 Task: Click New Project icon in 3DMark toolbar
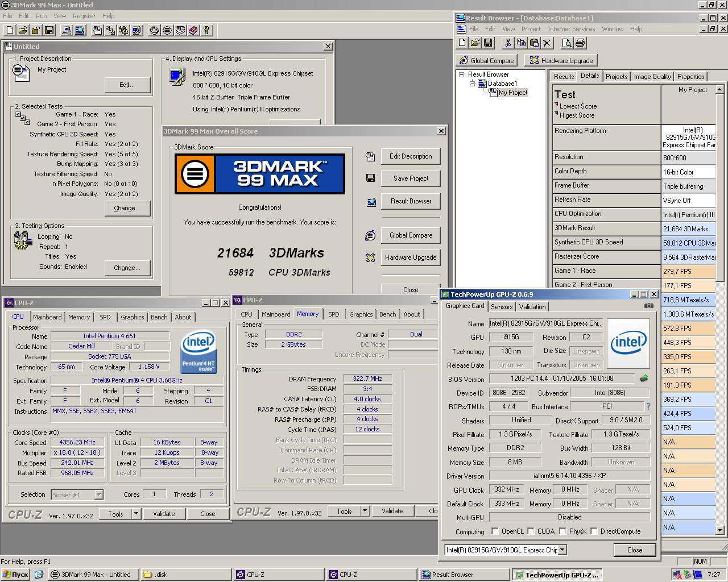[x=10, y=30]
